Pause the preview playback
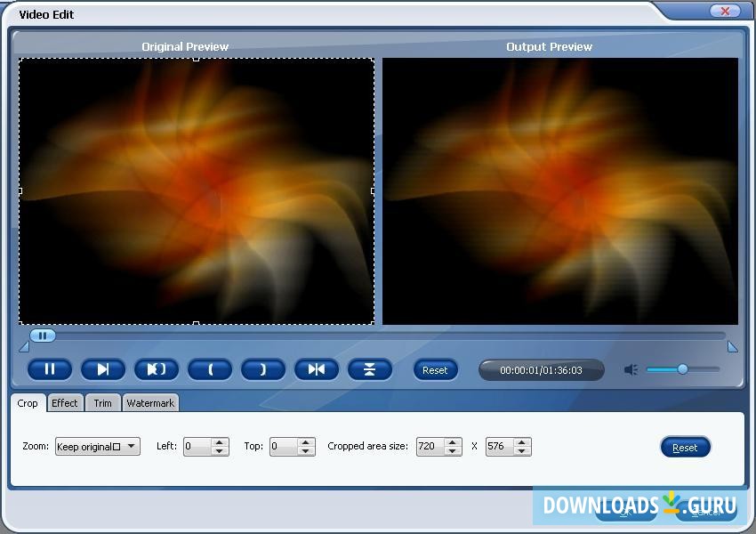 (x=50, y=369)
